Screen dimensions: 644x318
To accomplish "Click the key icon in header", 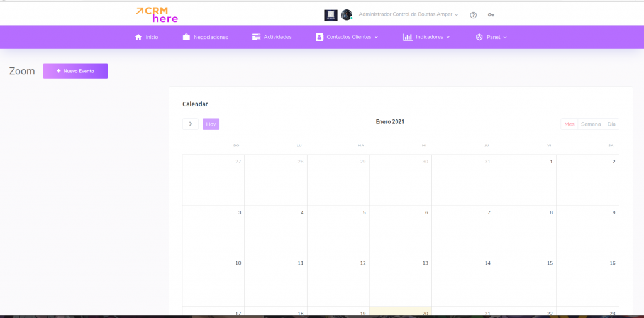I will pos(491,15).
